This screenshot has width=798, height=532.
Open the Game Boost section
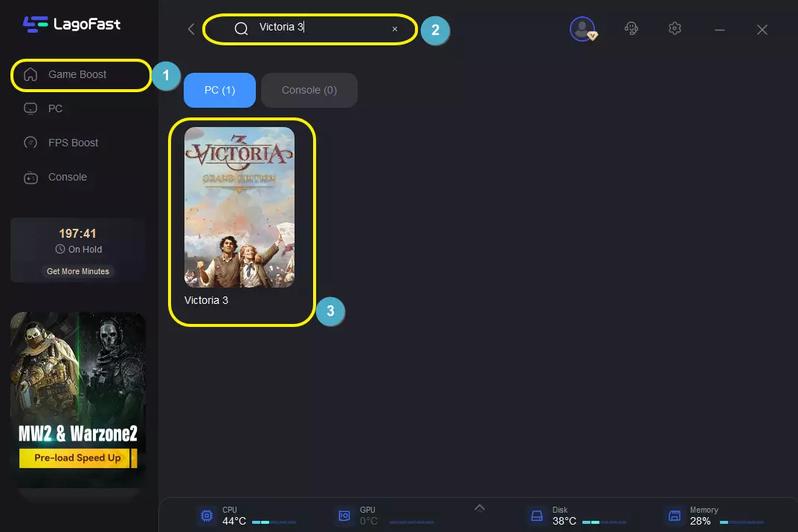[x=77, y=74]
